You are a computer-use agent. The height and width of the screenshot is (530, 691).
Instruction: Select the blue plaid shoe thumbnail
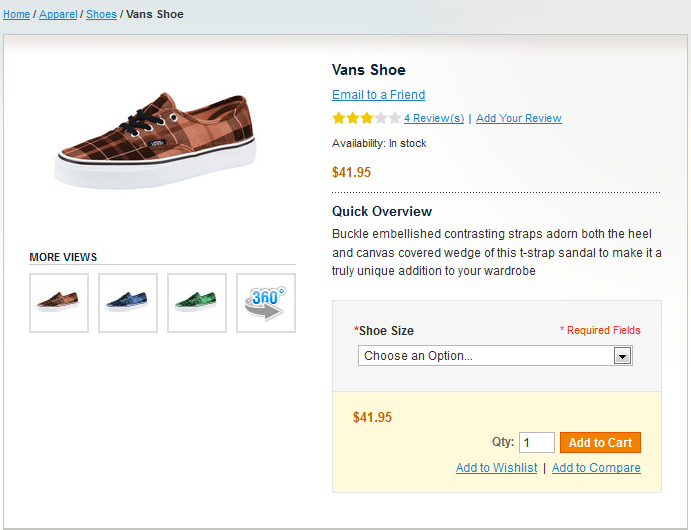point(128,303)
